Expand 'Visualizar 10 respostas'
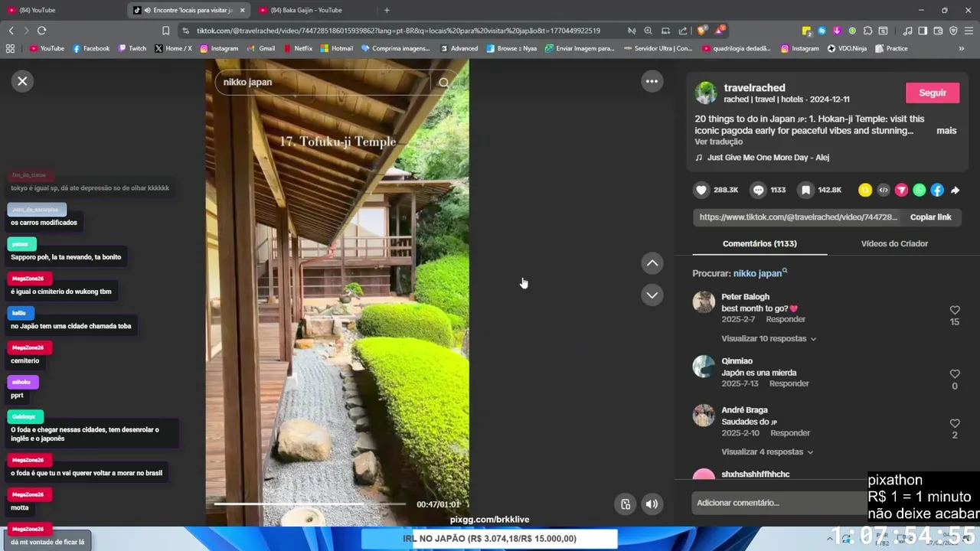980x551 pixels. pos(769,338)
